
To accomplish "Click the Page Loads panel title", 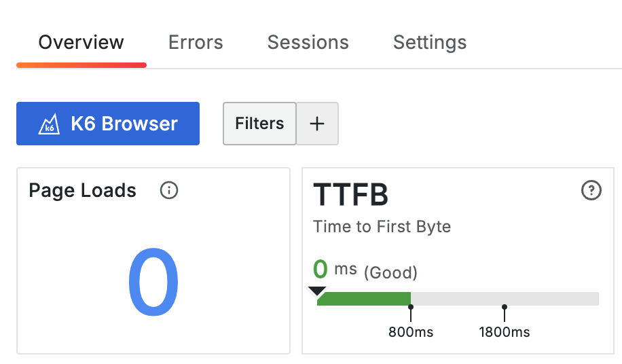I will coord(82,191).
